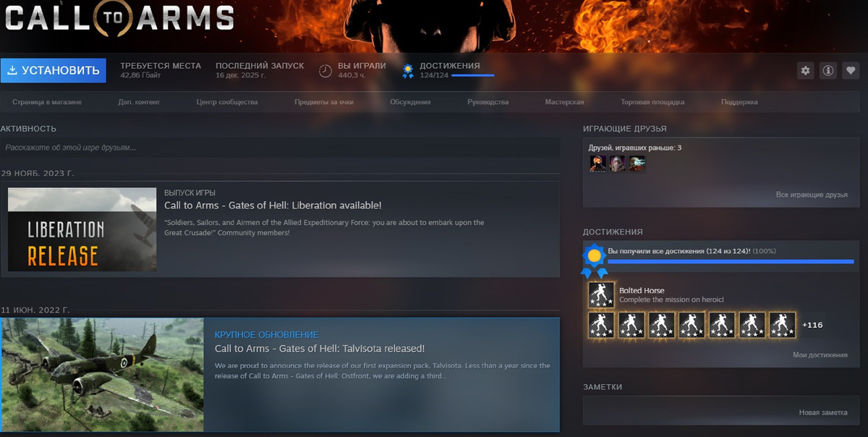868x437 pixels.
Task: Open Мастерская tab
Action: point(564,102)
